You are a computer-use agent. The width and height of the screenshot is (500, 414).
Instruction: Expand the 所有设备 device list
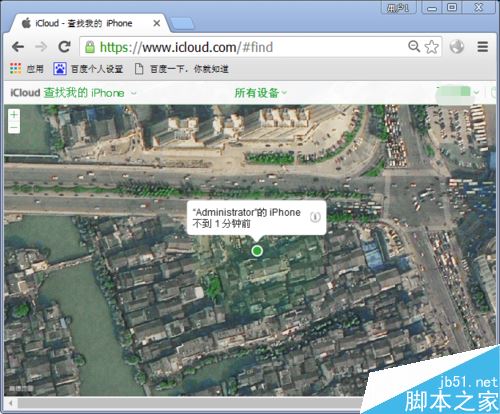click(261, 93)
